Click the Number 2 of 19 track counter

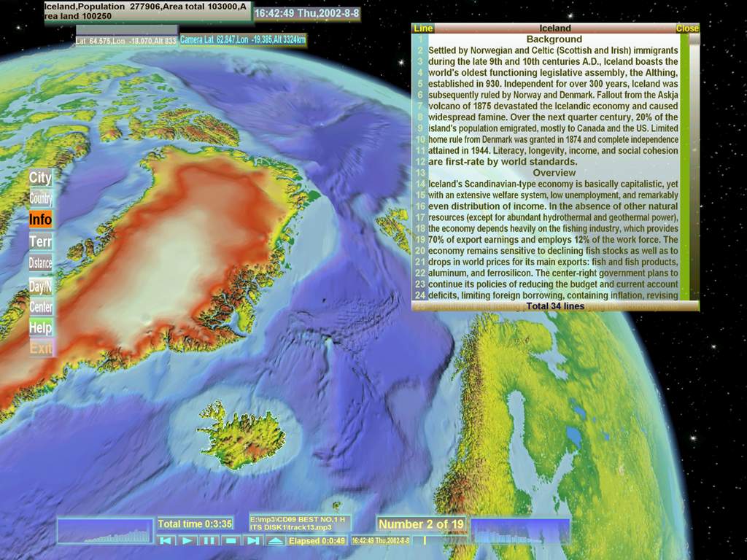tap(421, 524)
